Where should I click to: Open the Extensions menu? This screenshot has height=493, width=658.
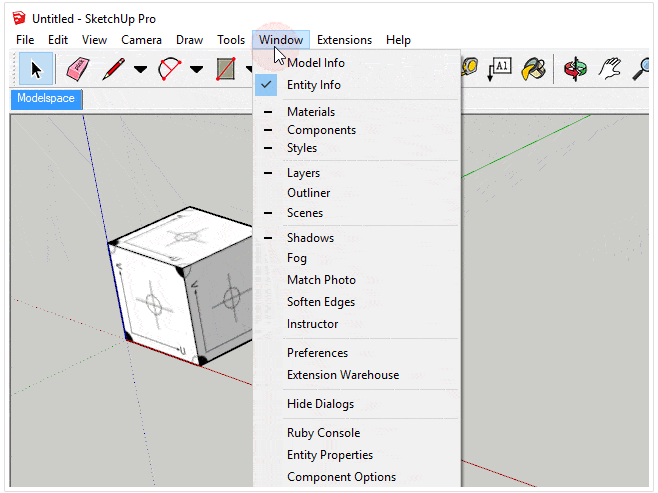[345, 40]
